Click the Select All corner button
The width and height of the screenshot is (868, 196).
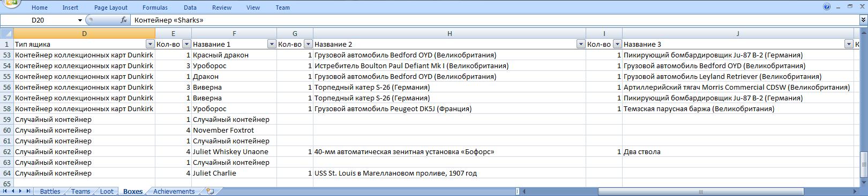[6, 33]
